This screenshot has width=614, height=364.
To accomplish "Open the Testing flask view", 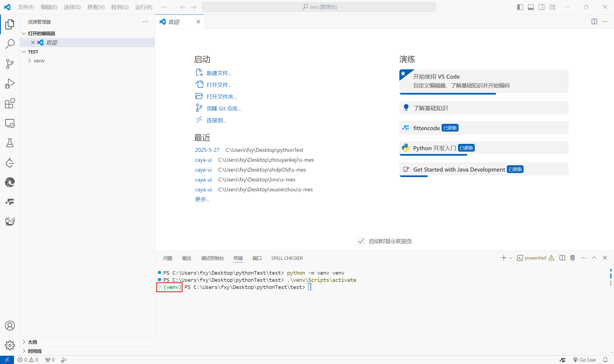I will (x=10, y=143).
